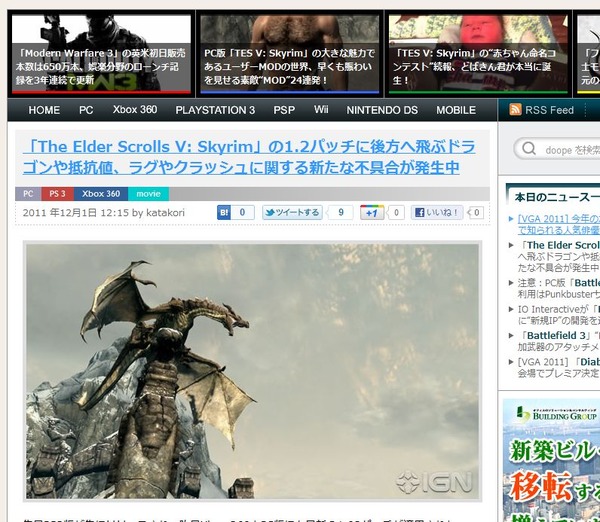Open the MOBILE section

pyautogui.click(x=456, y=110)
